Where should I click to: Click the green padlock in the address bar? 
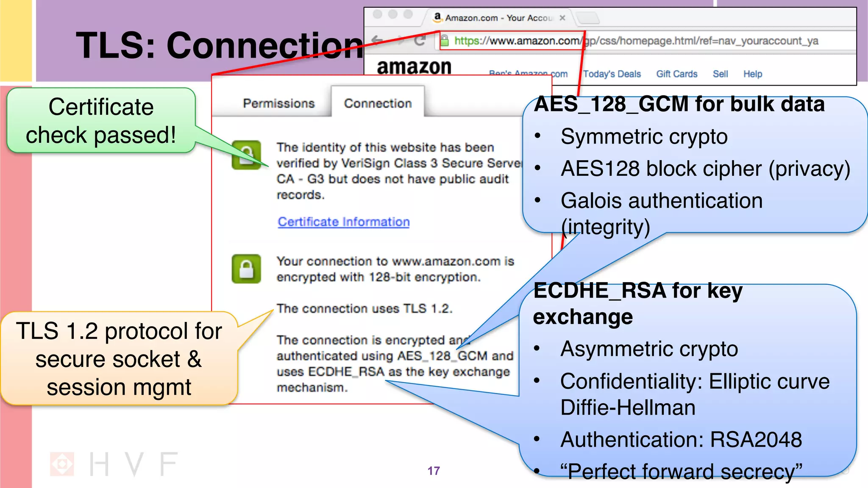(x=444, y=41)
